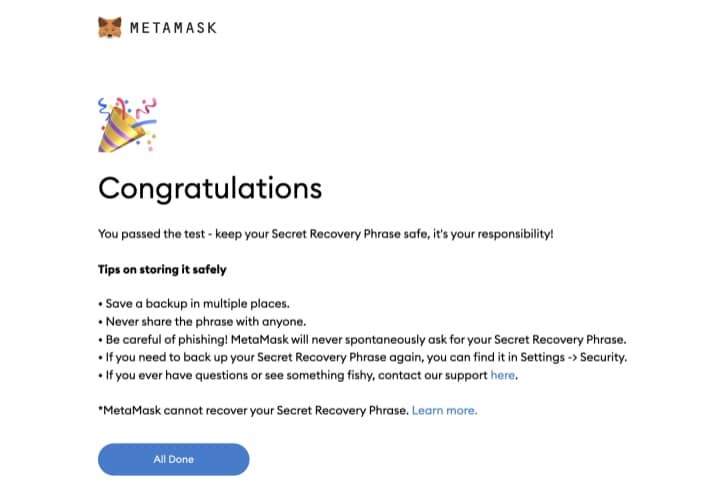Click the MetaMask fox logo icon
Viewport: 714px width, 498px height.
[110, 27]
